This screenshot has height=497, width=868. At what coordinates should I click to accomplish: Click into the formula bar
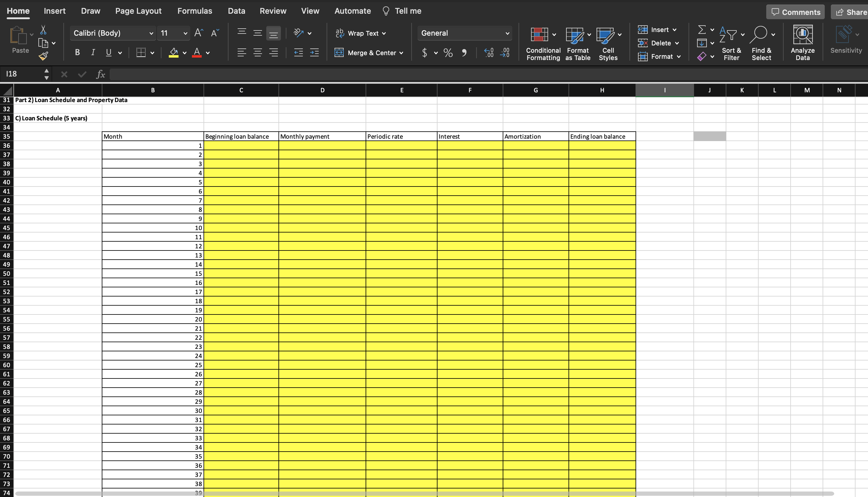tap(489, 74)
